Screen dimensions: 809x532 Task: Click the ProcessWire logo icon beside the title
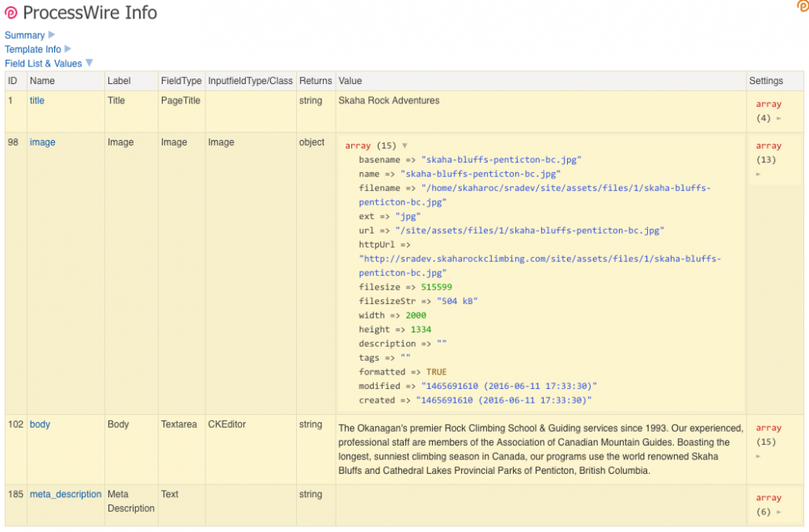click(11, 13)
